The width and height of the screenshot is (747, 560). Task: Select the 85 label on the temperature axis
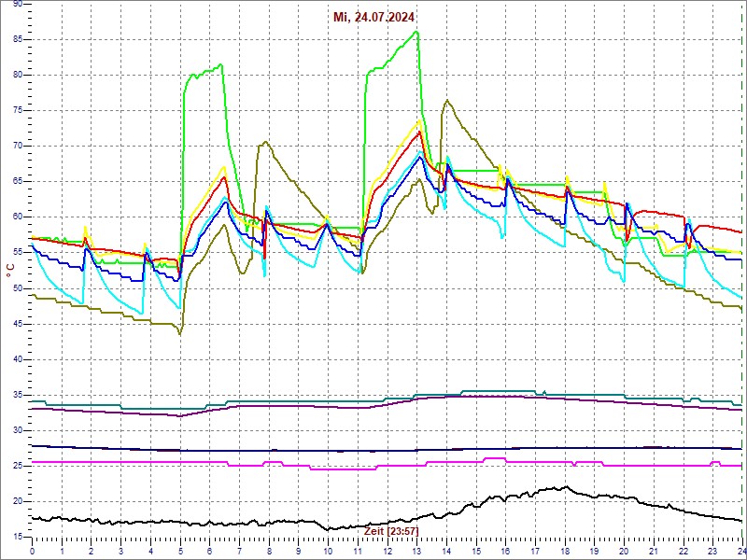pyautogui.click(x=18, y=39)
